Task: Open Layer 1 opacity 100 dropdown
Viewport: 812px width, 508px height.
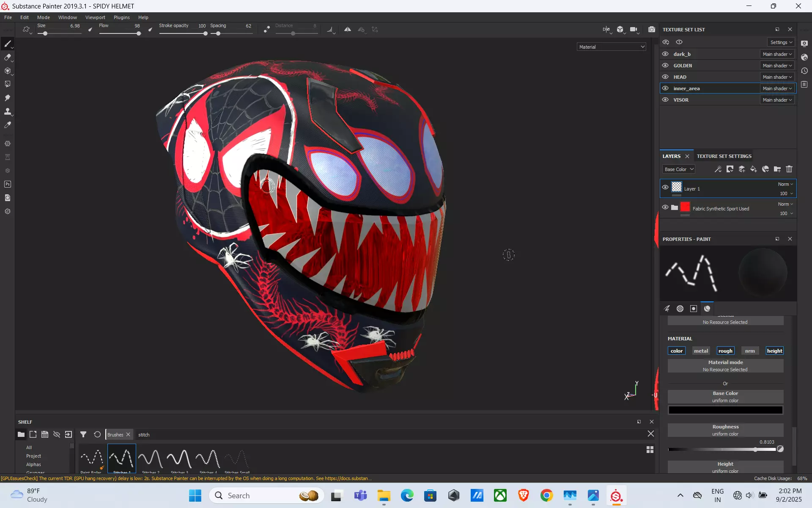Action: [786, 193]
